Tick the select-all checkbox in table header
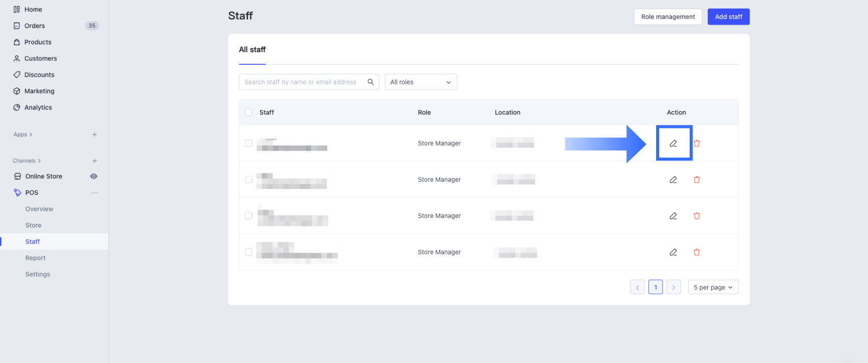This screenshot has height=363, width=868. click(x=249, y=112)
